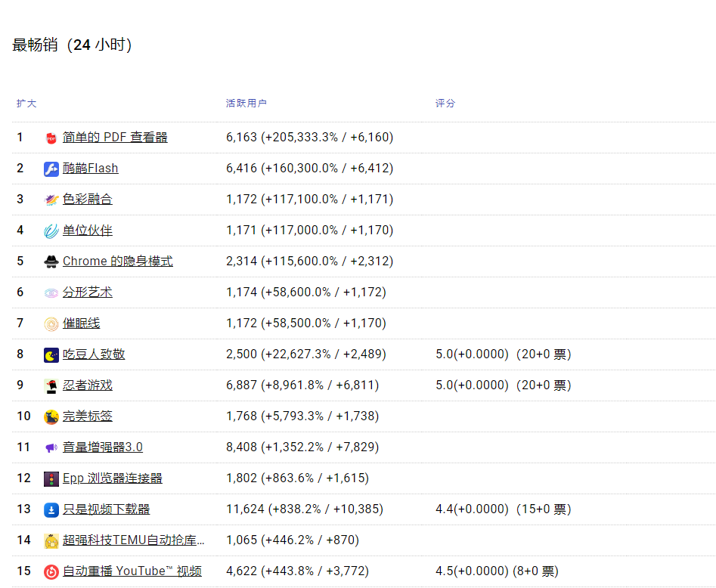Open the Chrome 的隐身模式 link

[x=118, y=262]
